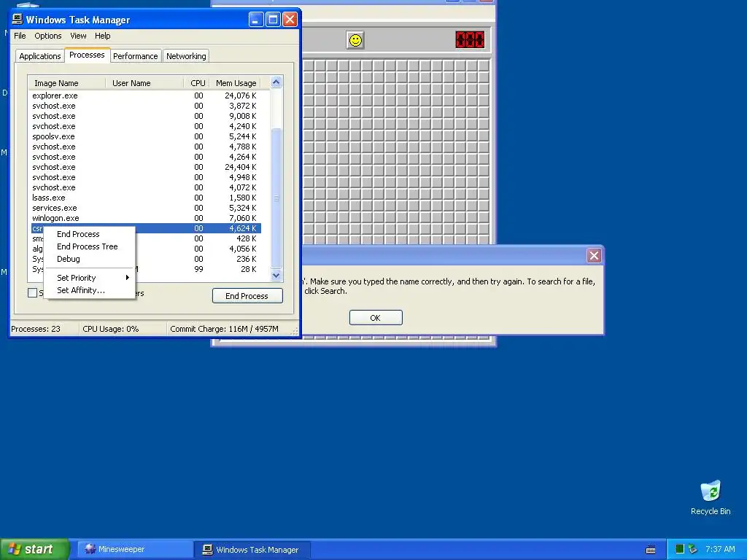Open the Windows start button
This screenshot has width=747, height=560.
pos(34,549)
